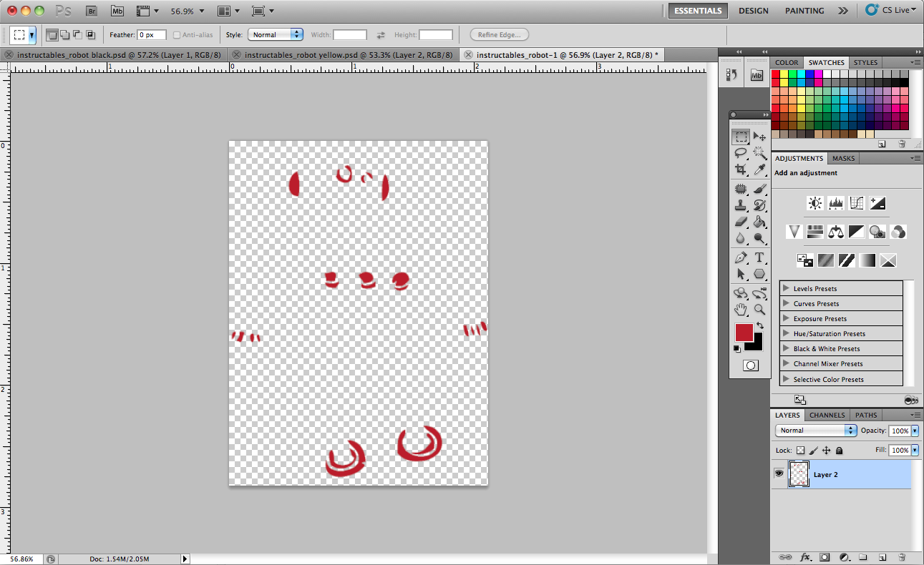
Task: Select the Brush tool in the Tools panel
Action: pos(759,189)
